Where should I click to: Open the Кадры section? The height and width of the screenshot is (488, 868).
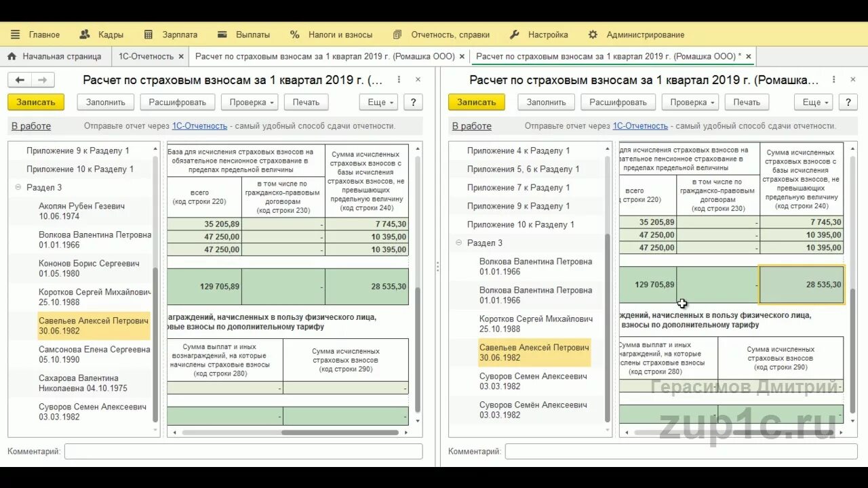(111, 35)
